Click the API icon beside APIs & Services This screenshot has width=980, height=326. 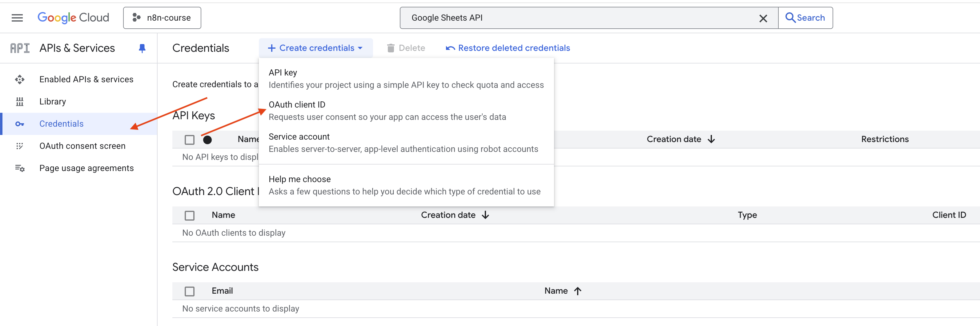coord(20,48)
